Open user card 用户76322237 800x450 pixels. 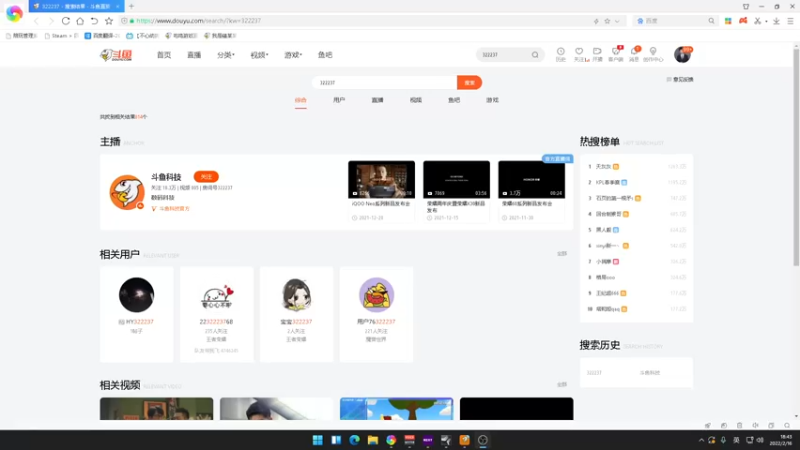click(x=377, y=314)
